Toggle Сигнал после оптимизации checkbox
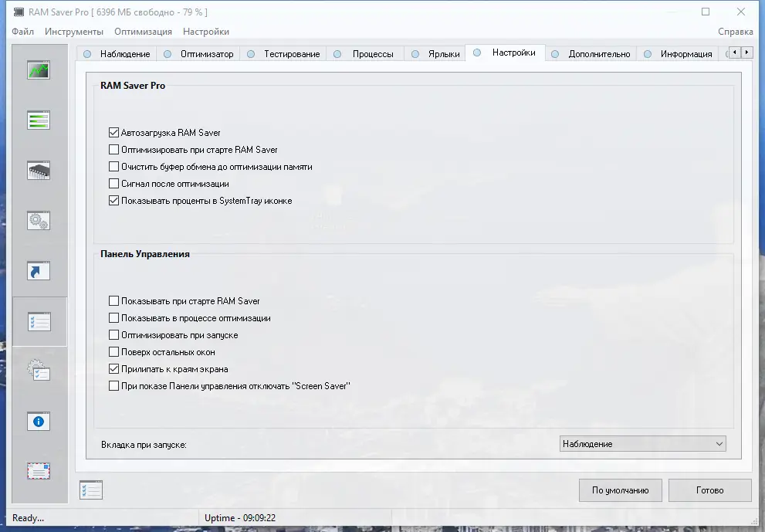Image resolution: width=765 pixels, height=532 pixels. pyautogui.click(x=113, y=184)
